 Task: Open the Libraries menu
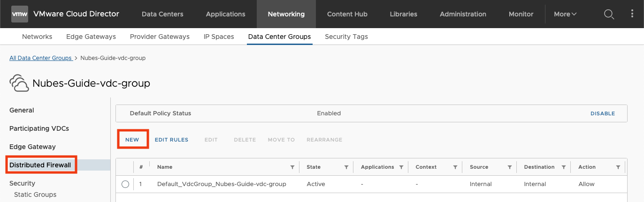click(404, 14)
